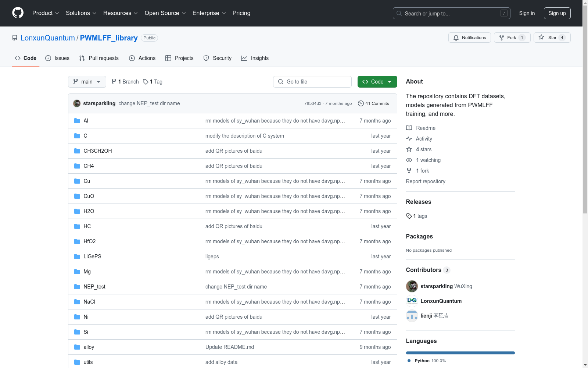
Task: Open the main branch selector
Action: click(x=87, y=82)
